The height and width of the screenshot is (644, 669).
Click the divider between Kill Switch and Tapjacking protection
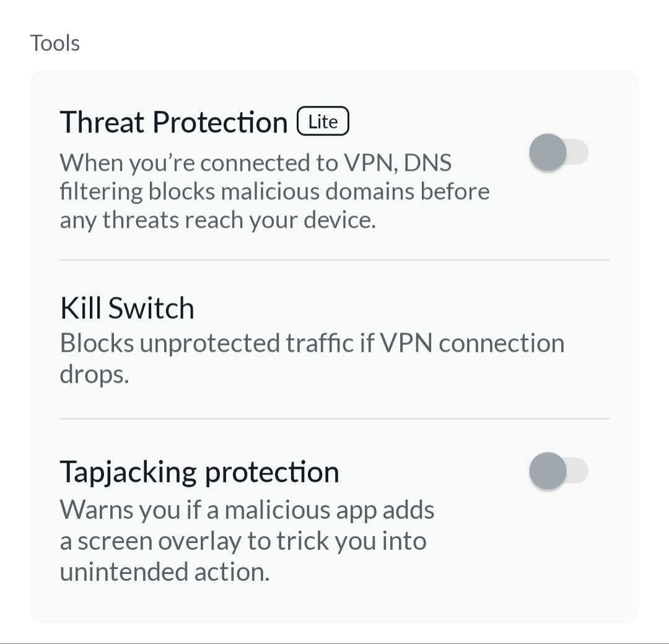point(334,419)
